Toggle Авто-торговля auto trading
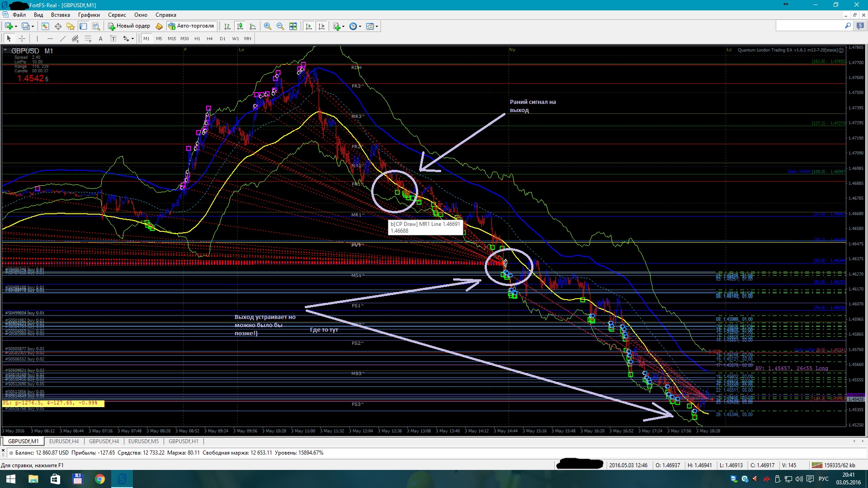The width and height of the screenshot is (868, 488). click(191, 26)
